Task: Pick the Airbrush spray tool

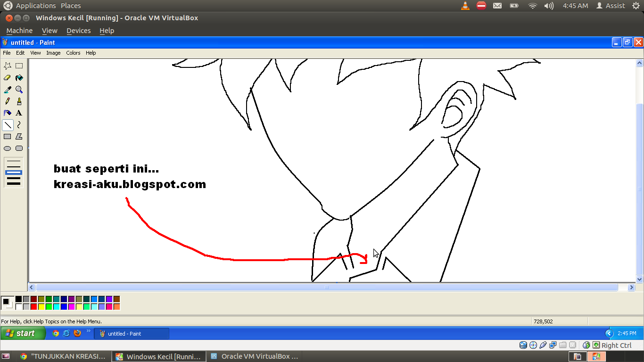Action: [x=8, y=113]
